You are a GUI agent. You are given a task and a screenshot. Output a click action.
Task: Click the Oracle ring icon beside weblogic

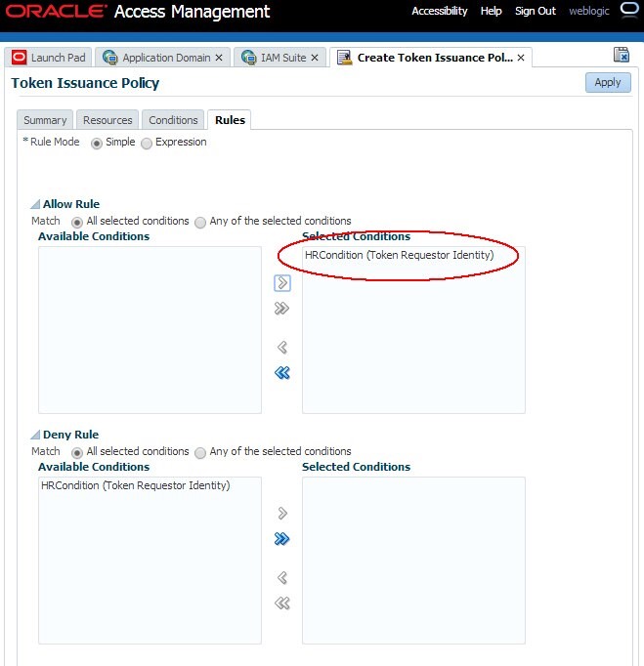pos(629,10)
